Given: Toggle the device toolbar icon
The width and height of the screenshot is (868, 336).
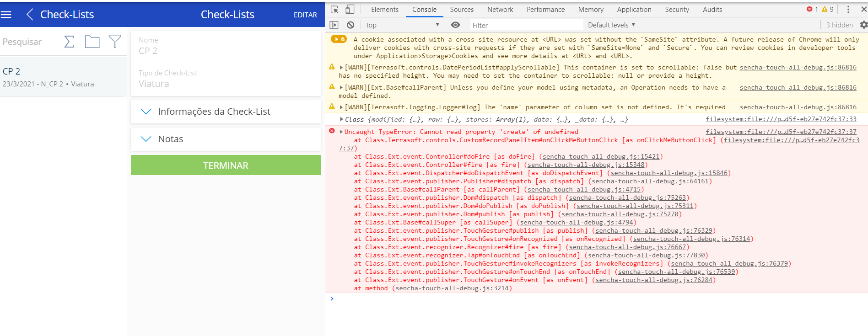Looking at the screenshot, I should point(350,9).
